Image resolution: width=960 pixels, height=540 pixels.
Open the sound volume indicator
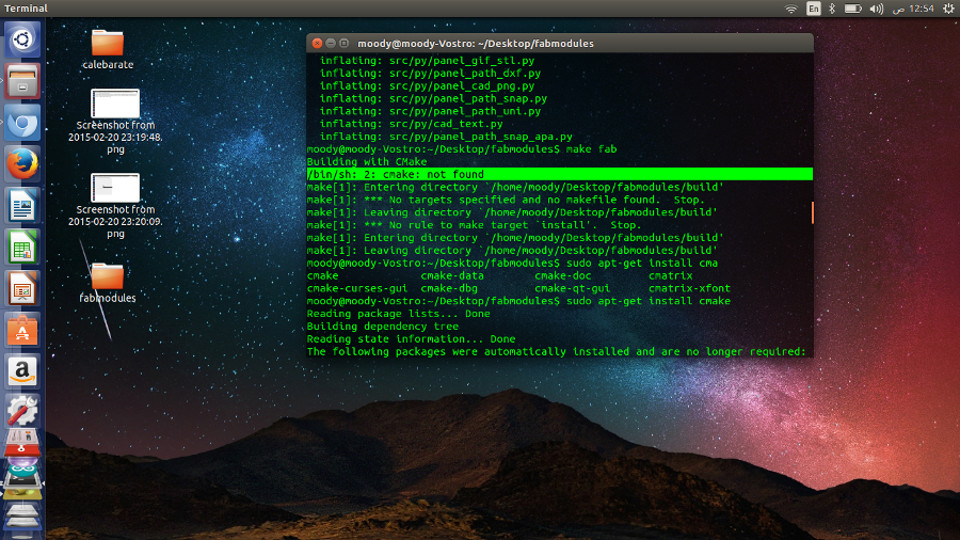(x=876, y=9)
